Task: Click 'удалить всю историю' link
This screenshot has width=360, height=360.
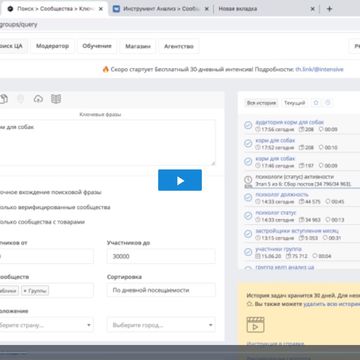Action: tap(332, 304)
